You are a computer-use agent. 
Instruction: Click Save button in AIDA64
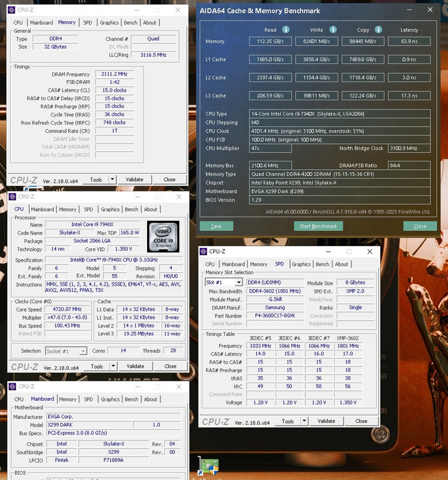click(216, 226)
